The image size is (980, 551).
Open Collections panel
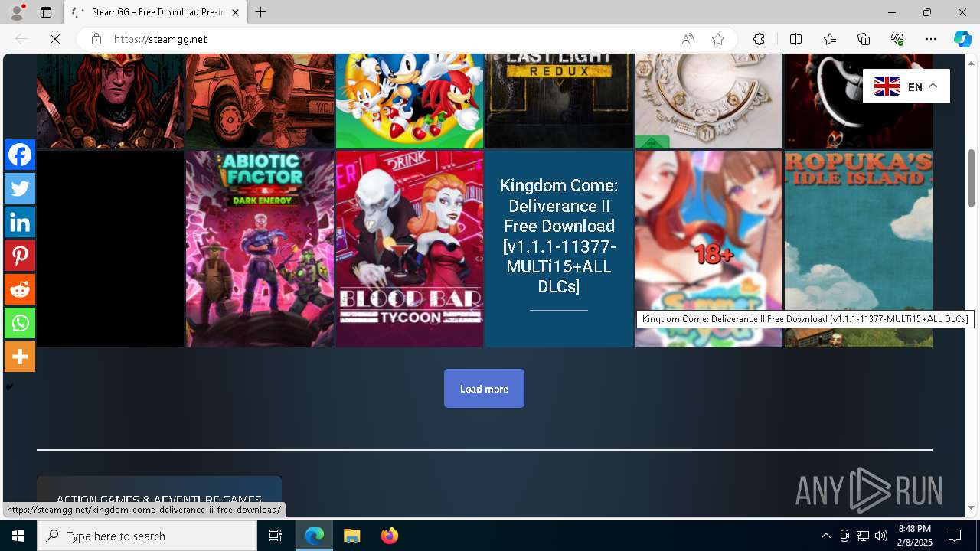864,39
